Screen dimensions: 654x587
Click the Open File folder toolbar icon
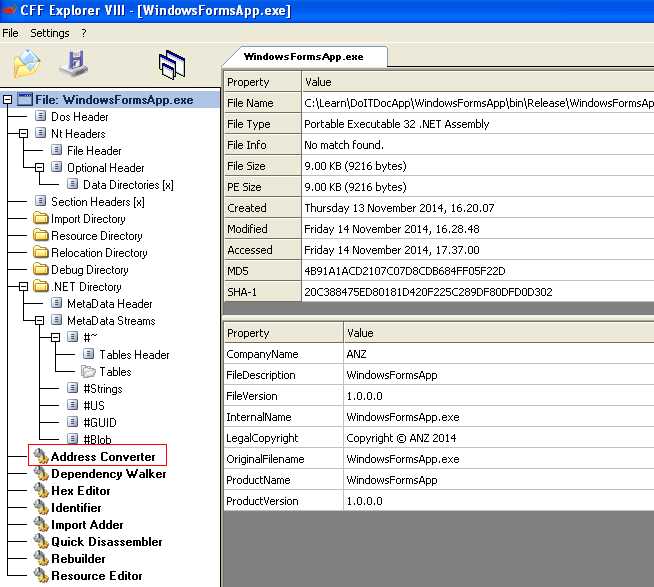pyautogui.click(x=26, y=63)
